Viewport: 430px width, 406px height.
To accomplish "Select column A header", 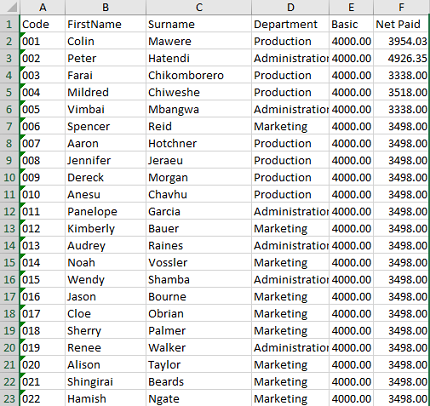I will tap(43, 7).
